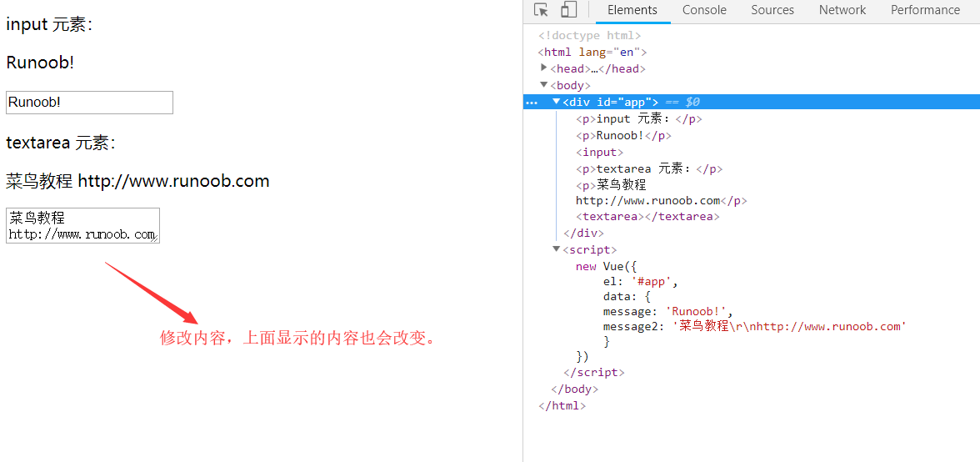
Task: Switch to the Console tab
Action: (x=704, y=10)
